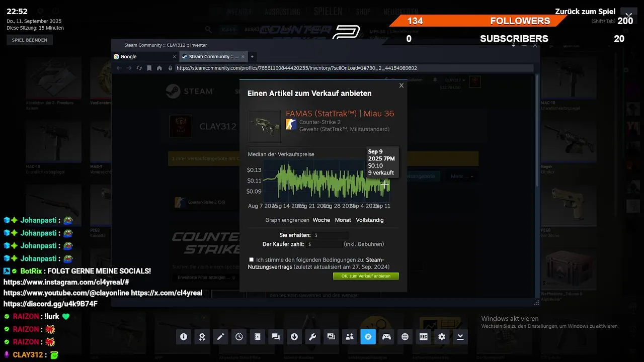Open AUSRÜSTUNG in the CS2 menu
This screenshot has height=362, width=644.
[x=282, y=12]
